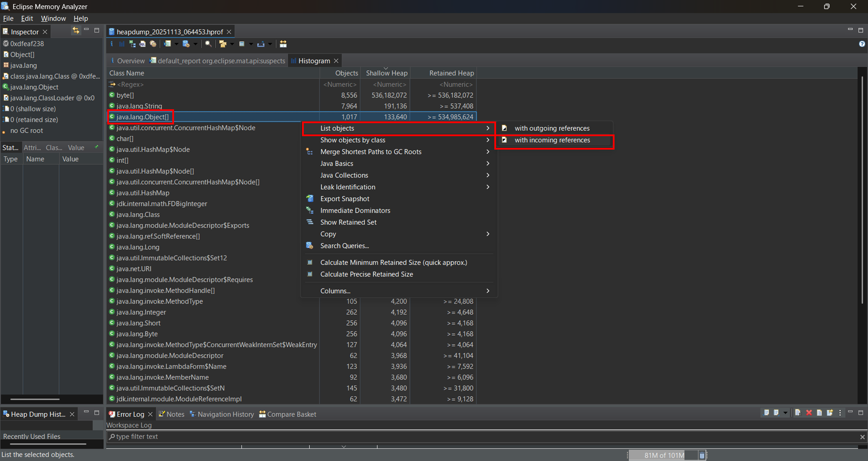Select 'with incoming references' menu item
Image resolution: width=868 pixels, height=461 pixels.
(552, 140)
